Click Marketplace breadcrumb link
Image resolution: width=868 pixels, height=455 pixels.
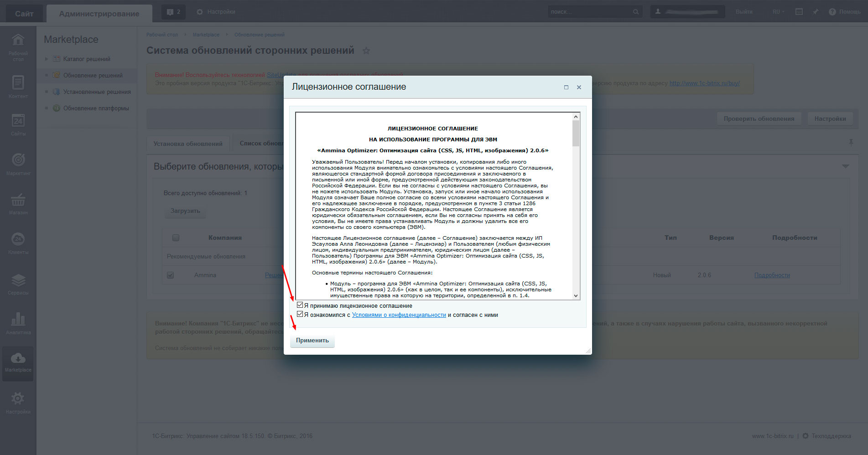(x=206, y=35)
